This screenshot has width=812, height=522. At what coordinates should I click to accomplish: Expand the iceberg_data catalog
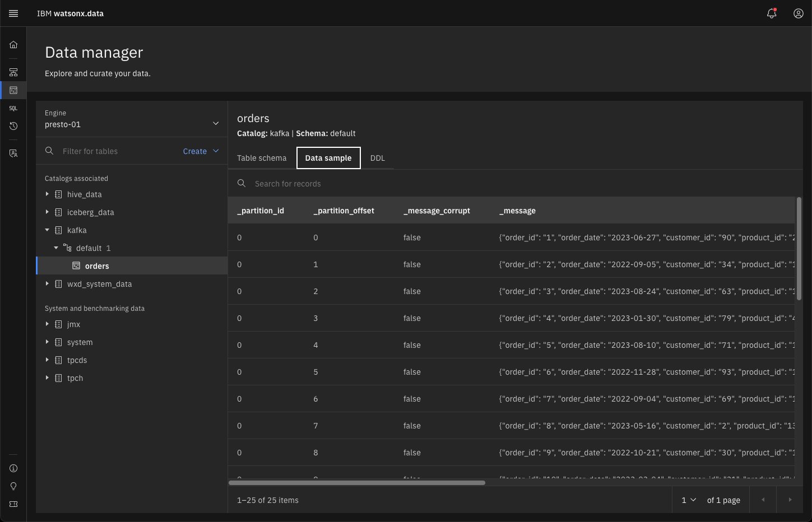pos(47,212)
